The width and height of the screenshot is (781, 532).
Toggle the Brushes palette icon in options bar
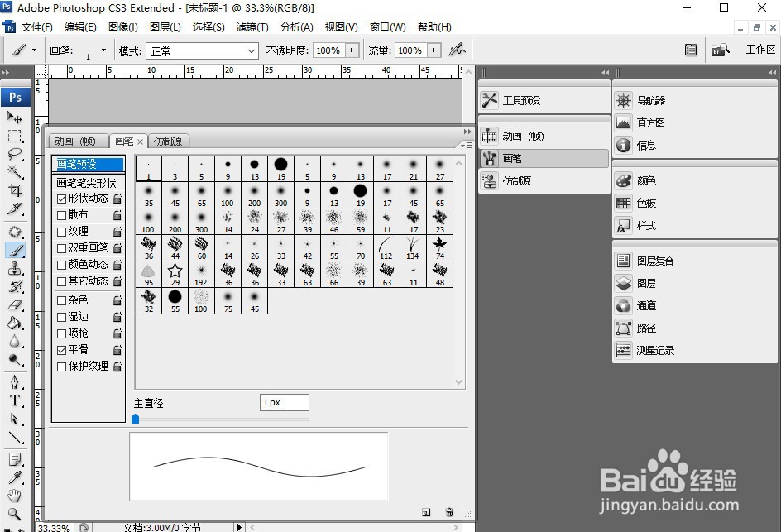(691, 50)
